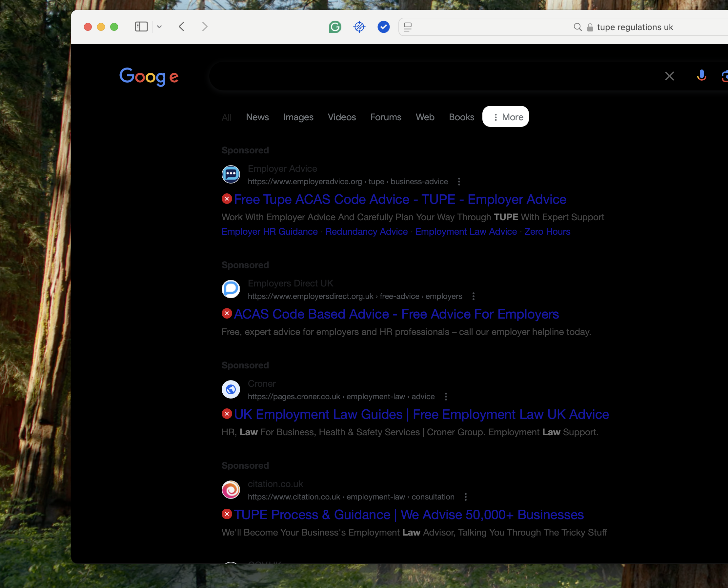Click the Grammarly extension icon
Screen dimensions: 728x588
click(335, 27)
